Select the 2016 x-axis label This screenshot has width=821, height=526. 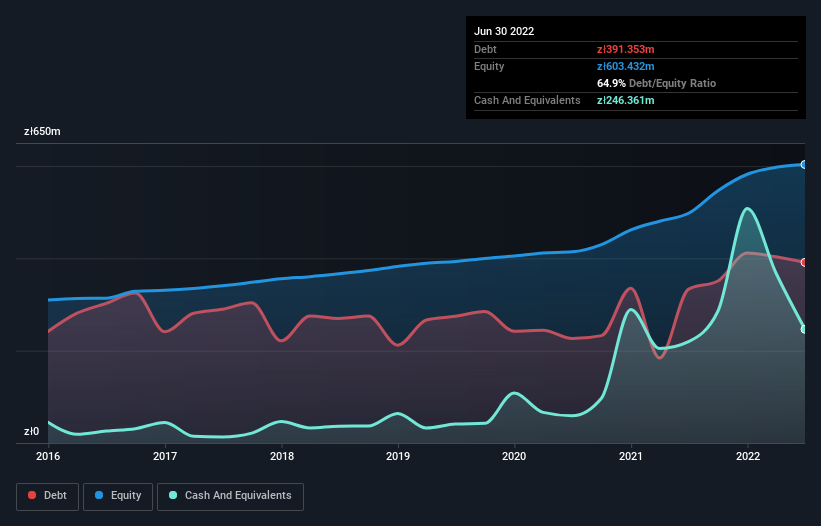pos(48,456)
